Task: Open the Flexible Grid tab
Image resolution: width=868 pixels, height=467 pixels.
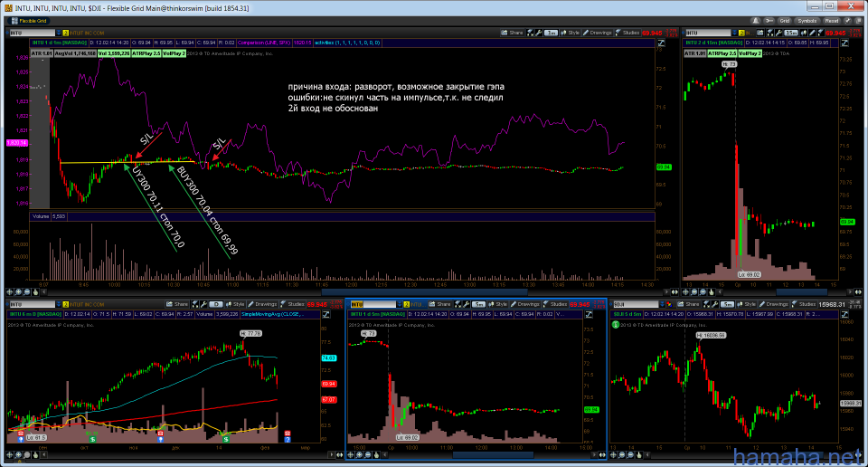Action: (x=29, y=21)
